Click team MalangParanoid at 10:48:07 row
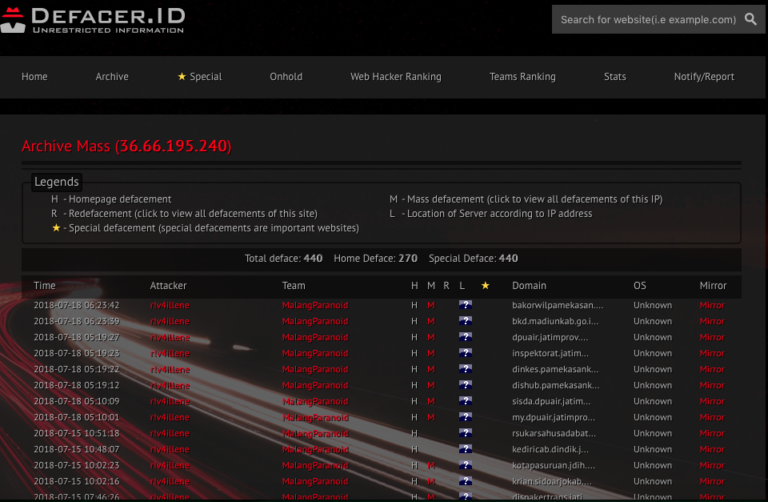The image size is (768, 502). click(315, 449)
